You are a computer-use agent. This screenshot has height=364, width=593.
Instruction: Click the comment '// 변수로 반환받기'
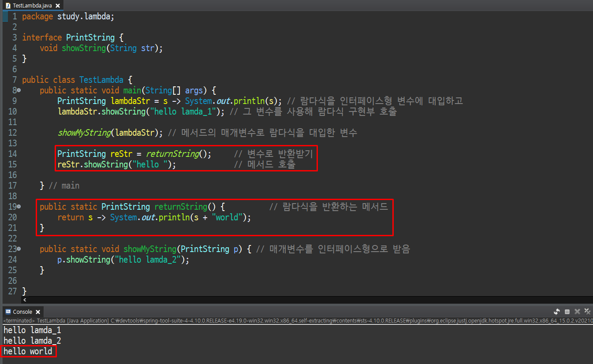tap(273, 154)
